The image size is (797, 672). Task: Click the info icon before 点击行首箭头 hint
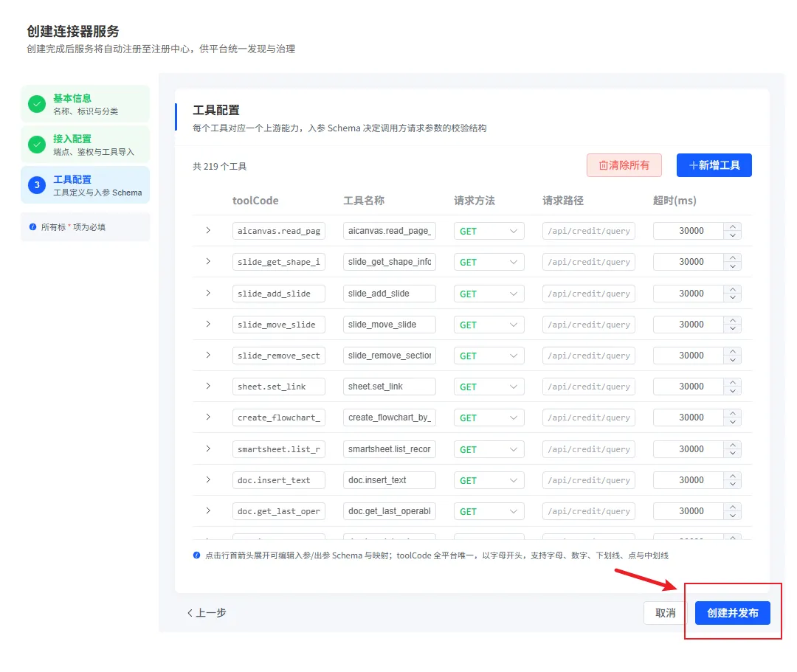pyautogui.click(x=197, y=555)
